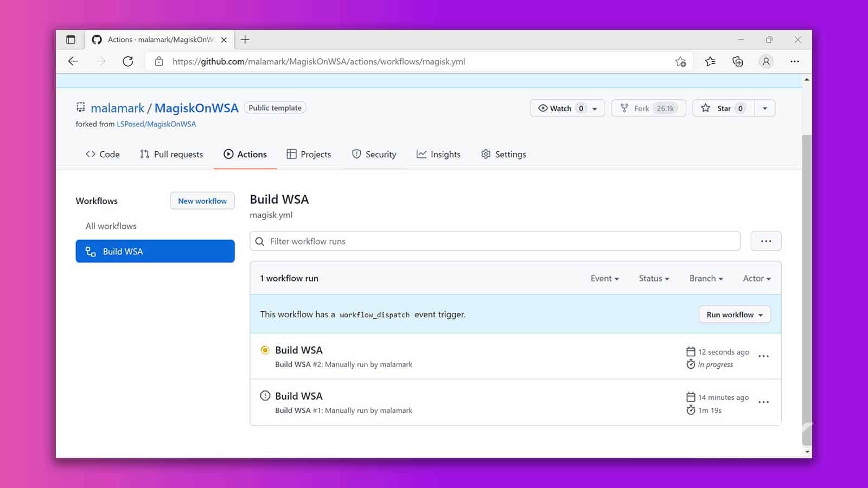
Task: Select the Actions tab
Action: pyautogui.click(x=245, y=155)
